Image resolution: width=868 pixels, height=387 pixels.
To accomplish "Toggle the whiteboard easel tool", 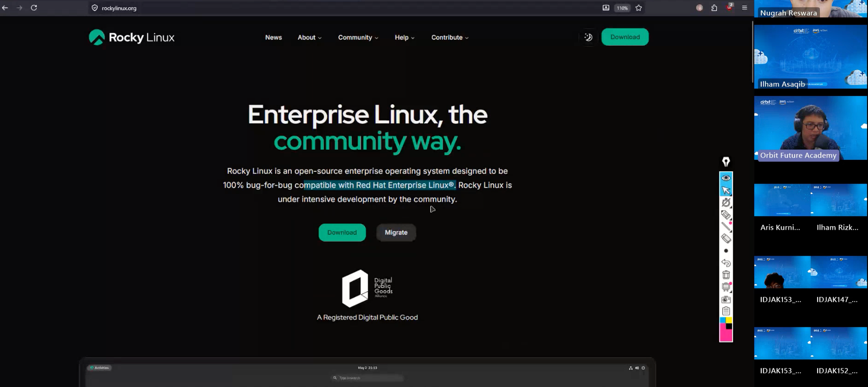I will [x=726, y=287].
